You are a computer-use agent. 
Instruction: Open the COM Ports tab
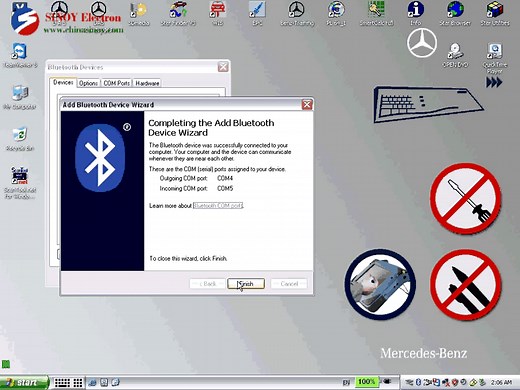tap(116, 83)
